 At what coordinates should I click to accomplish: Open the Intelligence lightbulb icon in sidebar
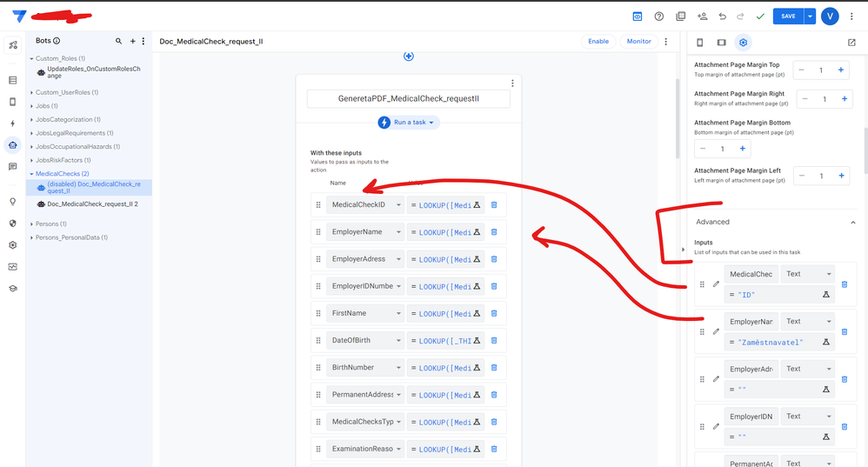click(x=13, y=202)
